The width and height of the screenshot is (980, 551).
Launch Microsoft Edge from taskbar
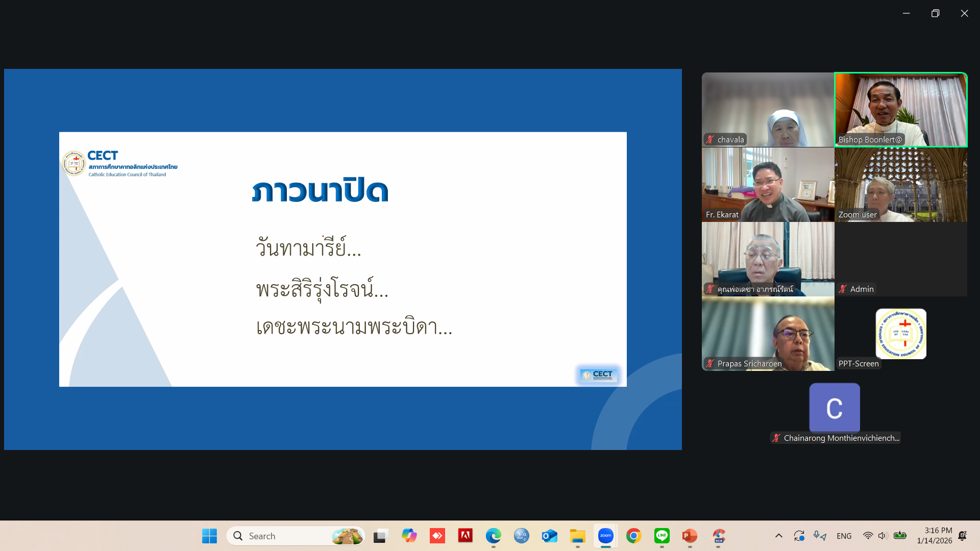click(493, 536)
